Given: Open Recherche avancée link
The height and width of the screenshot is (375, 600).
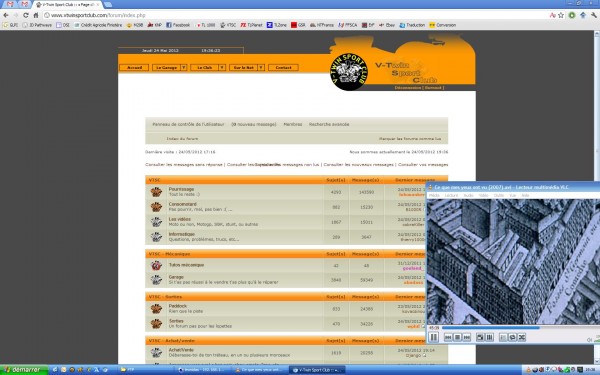Looking at the screenshot, I should [x=329, y=124].
